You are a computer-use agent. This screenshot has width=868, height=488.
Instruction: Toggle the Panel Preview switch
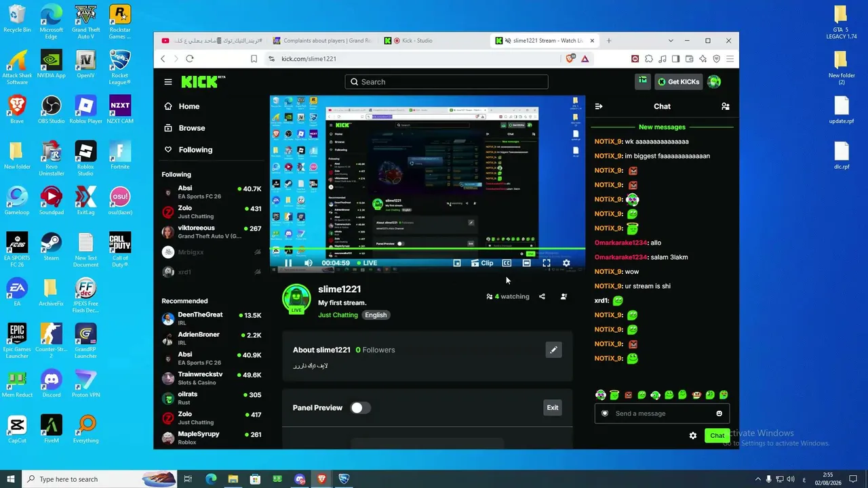pos(360,407)
